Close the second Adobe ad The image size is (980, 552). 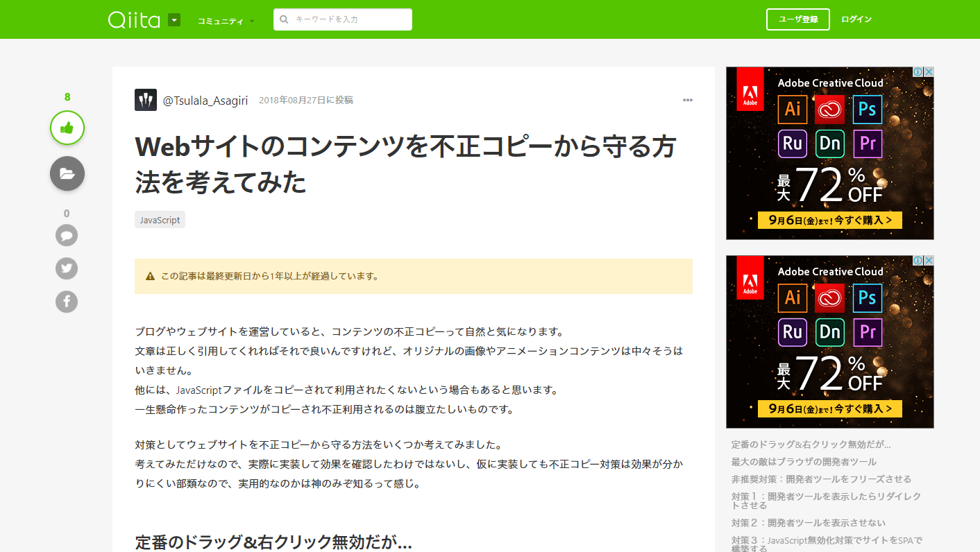[929, 261]
